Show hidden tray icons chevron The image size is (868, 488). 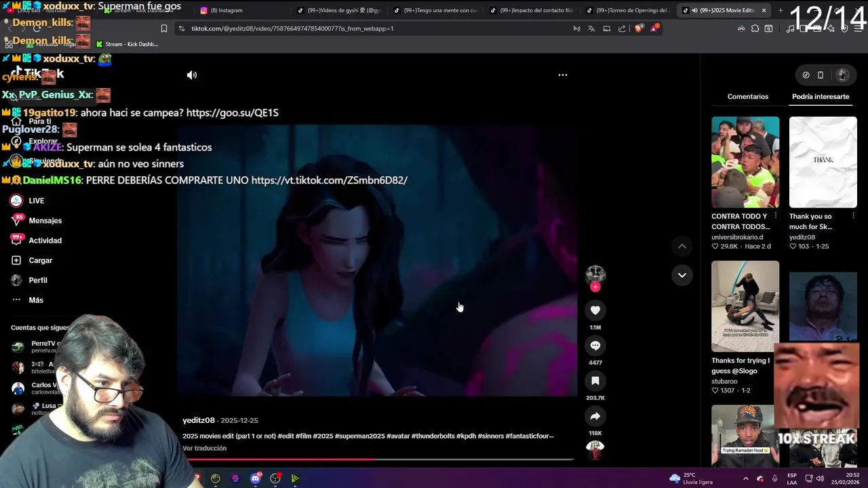[745, 479]
